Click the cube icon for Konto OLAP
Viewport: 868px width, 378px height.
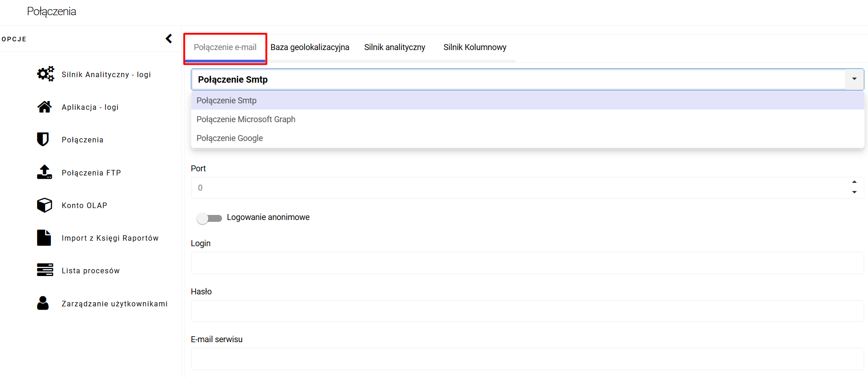[x=45, y=205]
